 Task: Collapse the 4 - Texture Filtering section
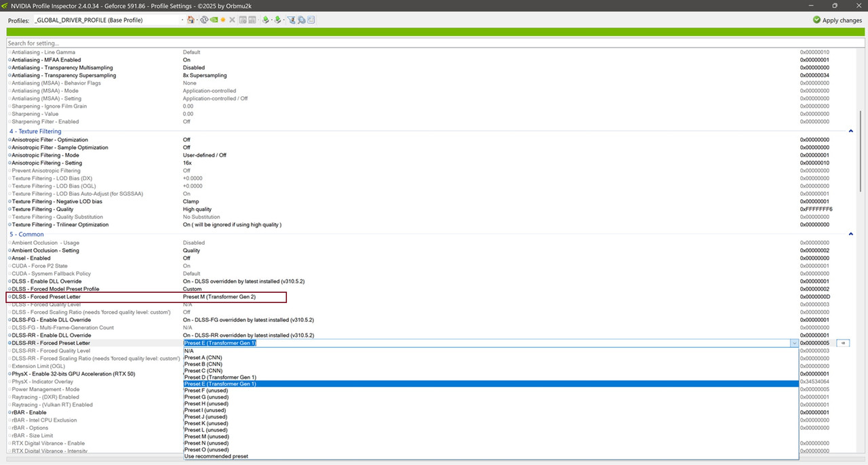coord(851,132)
